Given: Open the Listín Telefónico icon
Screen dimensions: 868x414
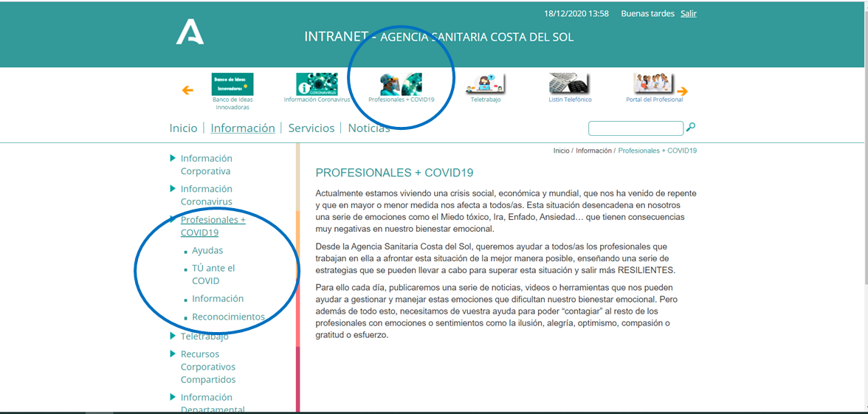Looking at the screenshot, I should click(570, 84).
